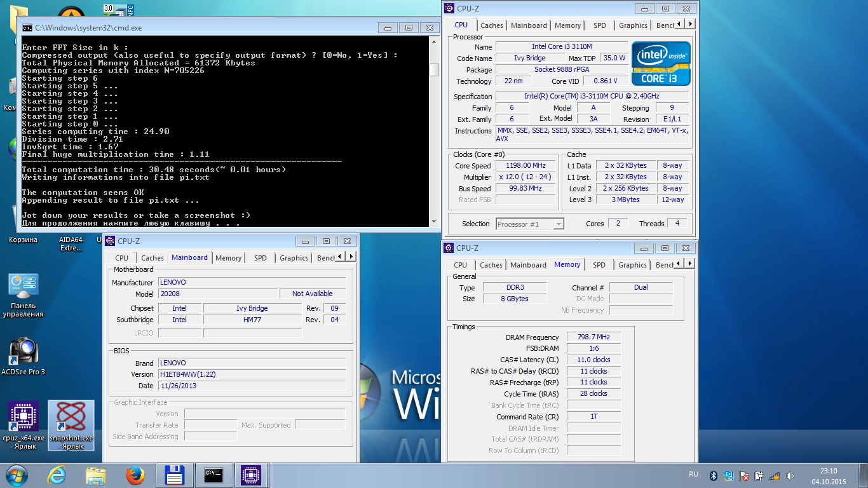Open Caches tab in Memory-tab CPU-Z window
This screenshot has width=868, height=488.
(x=491, y=265)
